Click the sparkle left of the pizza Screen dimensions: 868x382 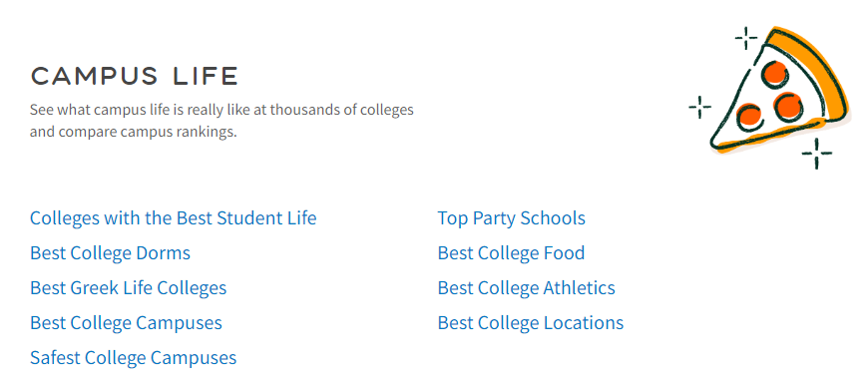click(x=699, y=107)
